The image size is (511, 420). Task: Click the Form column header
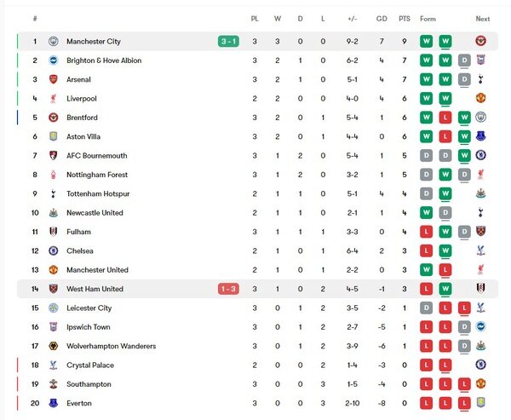(x=428, y=19)
